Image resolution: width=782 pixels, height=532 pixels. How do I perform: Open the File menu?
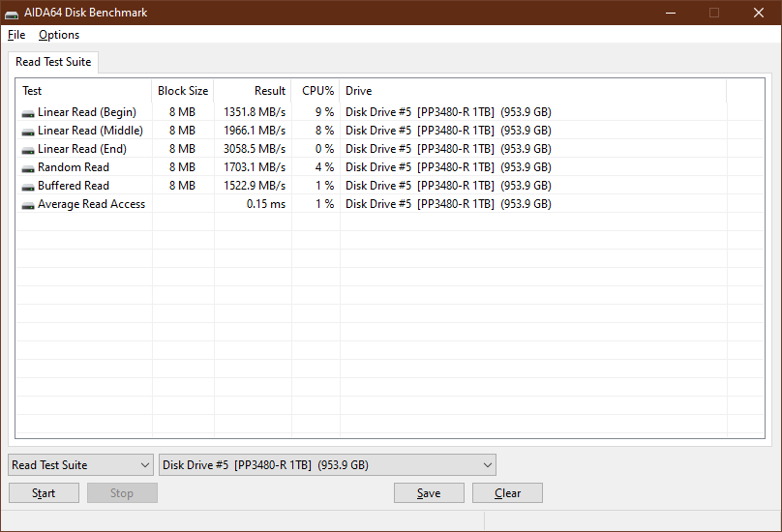coord(16,35)
